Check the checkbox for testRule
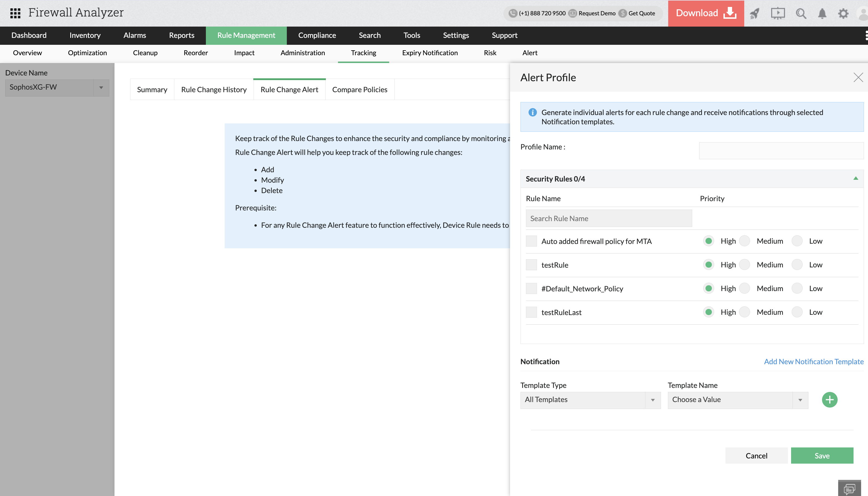Image resolution: width=868 pixels, height=496 pixels. click(x=531, y=265)
